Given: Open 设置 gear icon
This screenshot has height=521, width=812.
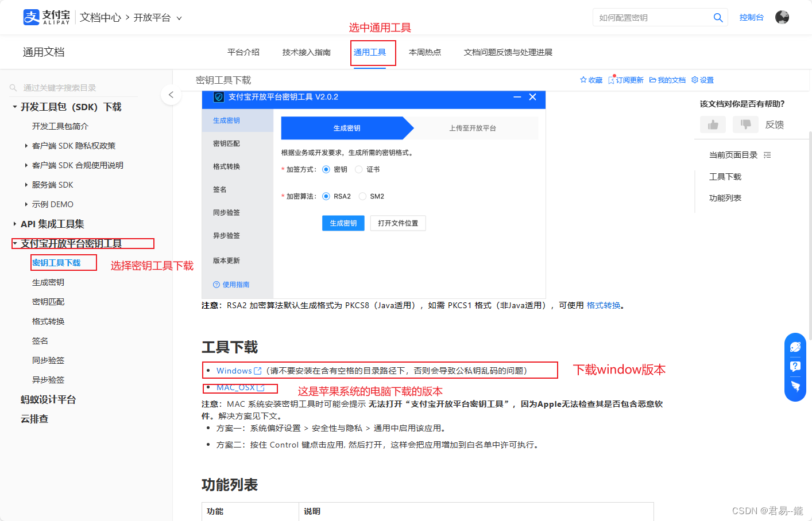Looking at the screenshot, I should [x=695, y=80].
